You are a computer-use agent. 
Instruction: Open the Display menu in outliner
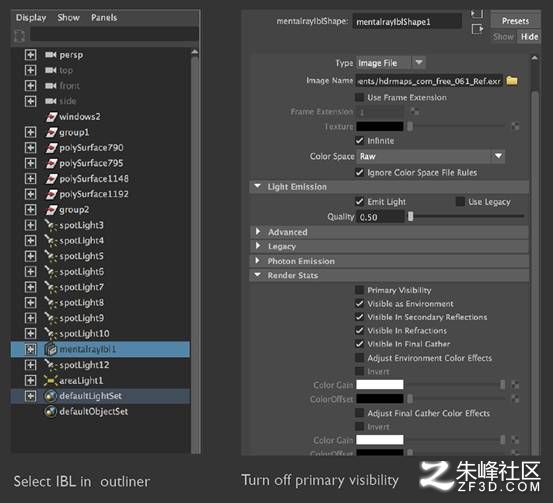[x=31, y=18]
